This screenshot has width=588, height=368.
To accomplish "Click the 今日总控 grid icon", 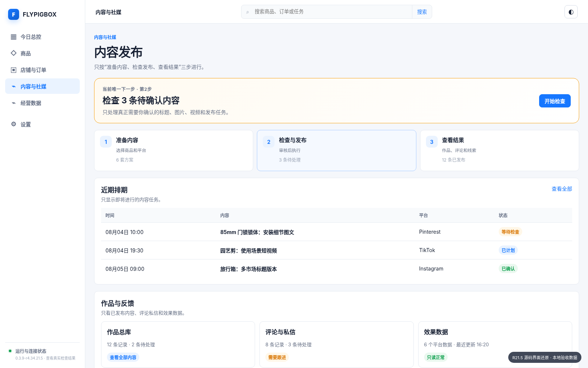I will pyautogui.click(x=14, y=37).
